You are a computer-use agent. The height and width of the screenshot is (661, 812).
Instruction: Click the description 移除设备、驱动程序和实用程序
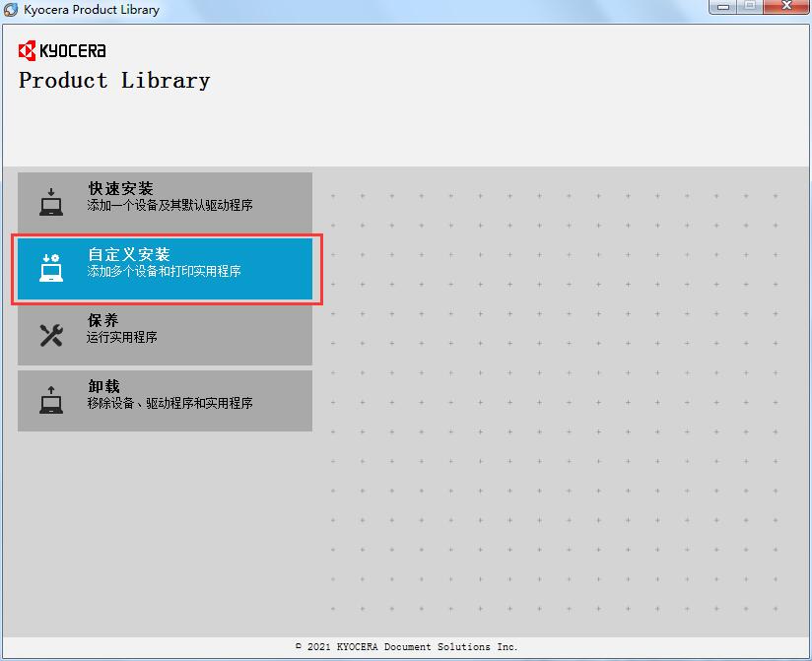point(169,403)
